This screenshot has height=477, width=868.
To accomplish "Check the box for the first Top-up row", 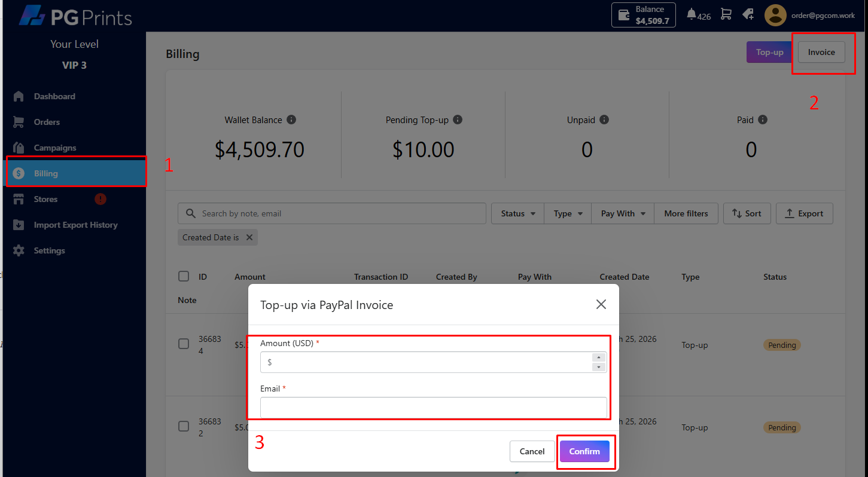I will tap(184, 344).
